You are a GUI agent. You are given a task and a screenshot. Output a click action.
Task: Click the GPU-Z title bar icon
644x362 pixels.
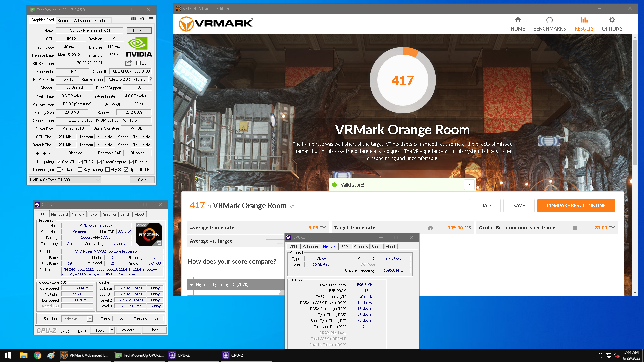click(32, 10)
